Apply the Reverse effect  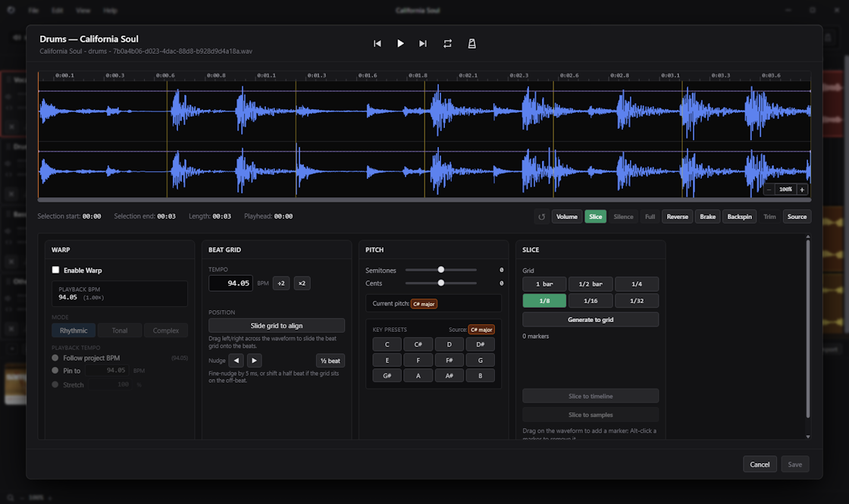678,217
